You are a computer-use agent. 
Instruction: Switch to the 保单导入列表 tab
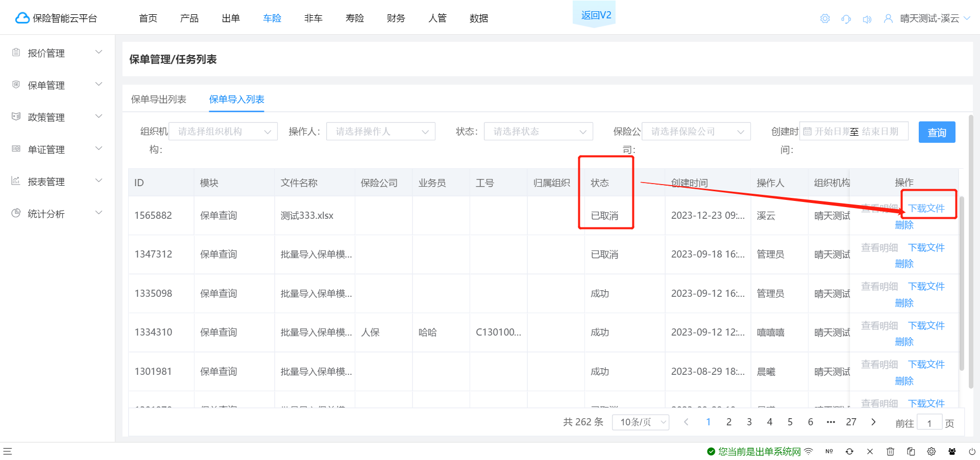coord(237,99)
